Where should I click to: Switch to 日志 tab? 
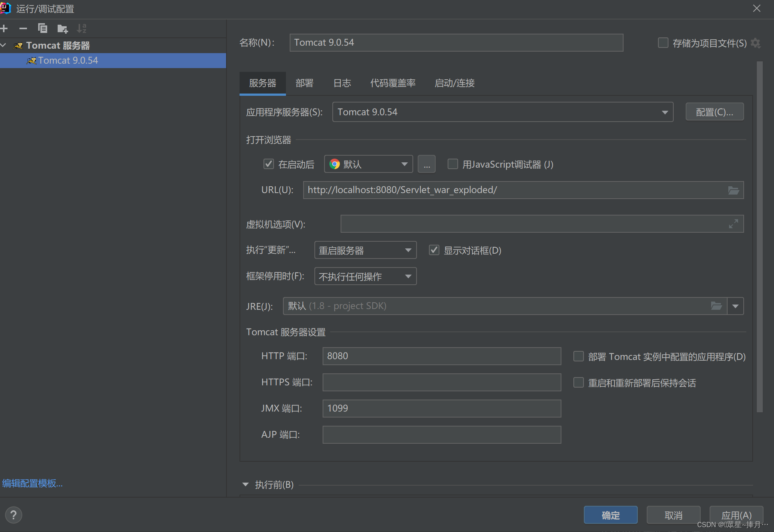pos(342,83)
